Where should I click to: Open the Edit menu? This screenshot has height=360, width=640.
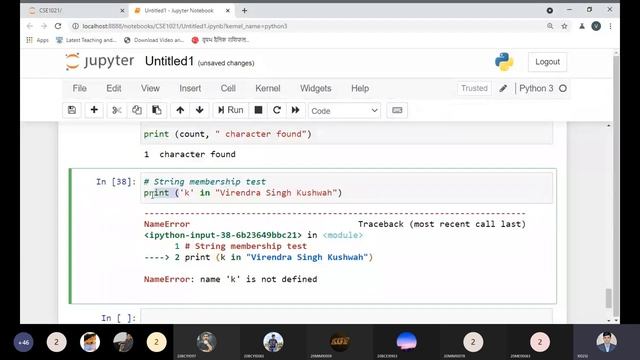coord(113,89)
